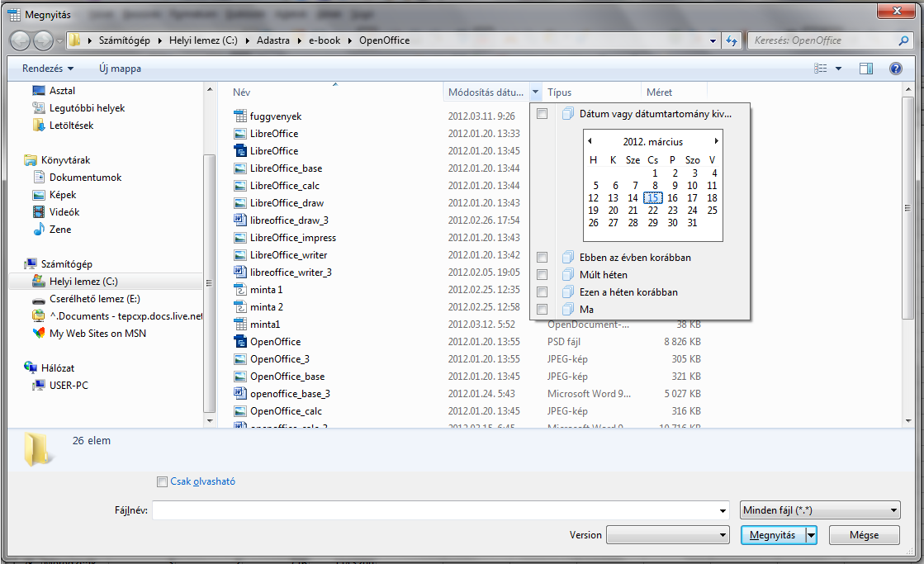Click the Mégse cancel button
This screenshot has width=924, height=564.
pyautogui.click(x=864, y=535)
